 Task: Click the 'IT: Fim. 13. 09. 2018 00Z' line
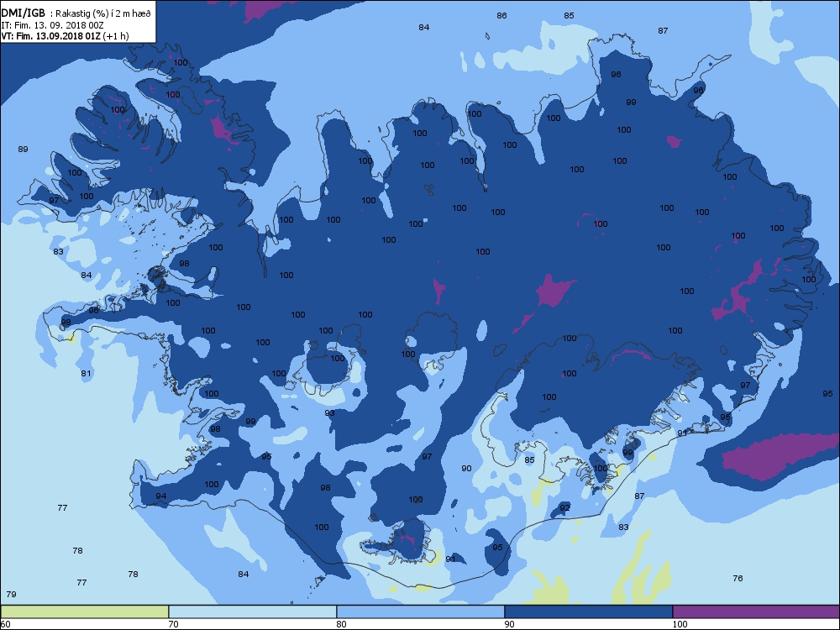pyautogui.click(x=52, y=25)
